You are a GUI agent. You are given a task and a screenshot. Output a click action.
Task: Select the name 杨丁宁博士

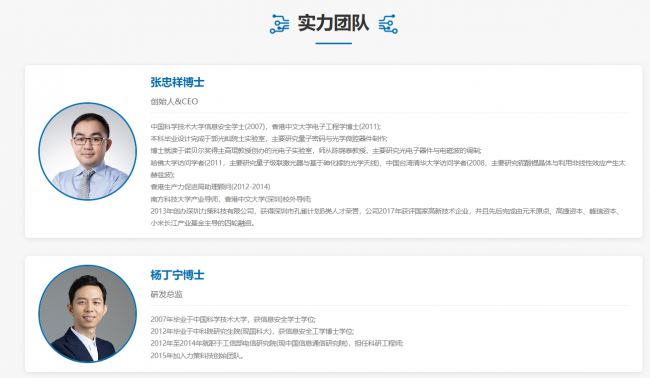(x=177, y=275)
